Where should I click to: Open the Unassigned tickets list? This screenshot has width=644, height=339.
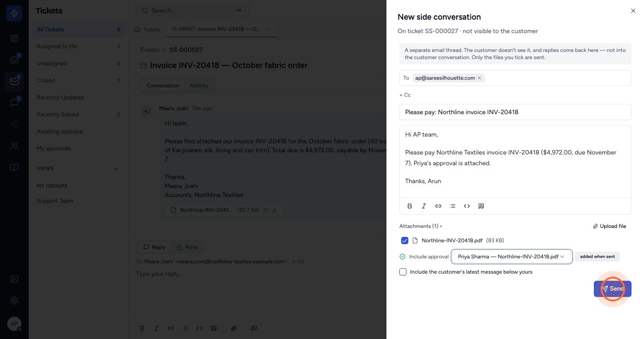pos(79,64)
